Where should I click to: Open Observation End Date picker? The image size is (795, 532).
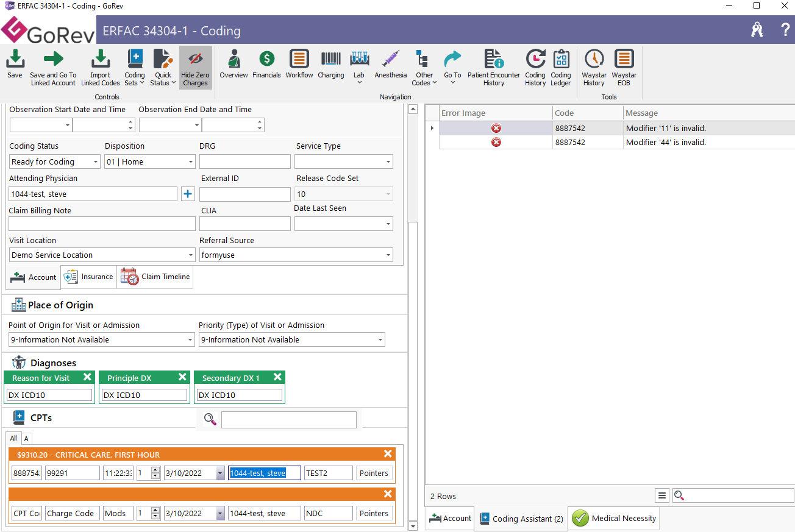[197, 125]
